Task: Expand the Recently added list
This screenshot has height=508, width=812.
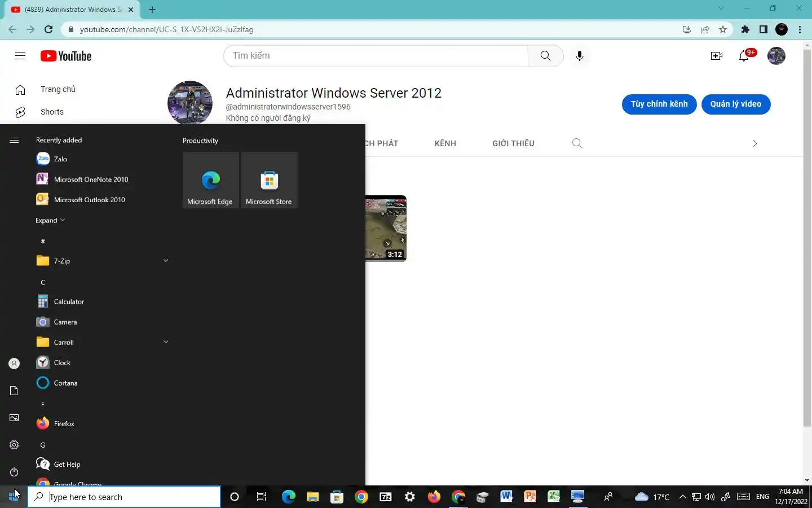Action: pos(50,220)
